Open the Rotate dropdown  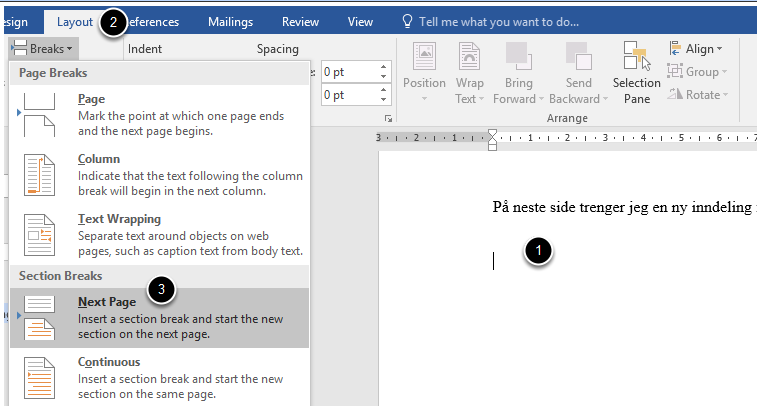(698, 95)
